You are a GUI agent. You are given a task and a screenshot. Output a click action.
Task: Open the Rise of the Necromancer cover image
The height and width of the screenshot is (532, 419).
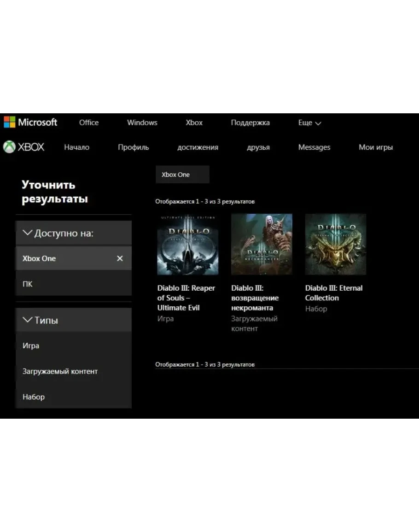[x=262, y=244]
